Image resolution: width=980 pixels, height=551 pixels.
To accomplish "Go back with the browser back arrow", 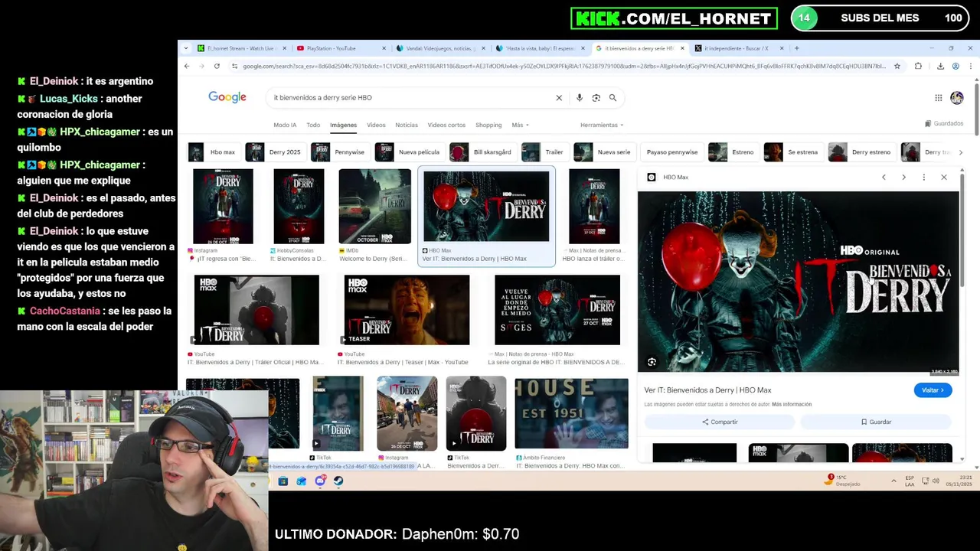I will point(187,67).
